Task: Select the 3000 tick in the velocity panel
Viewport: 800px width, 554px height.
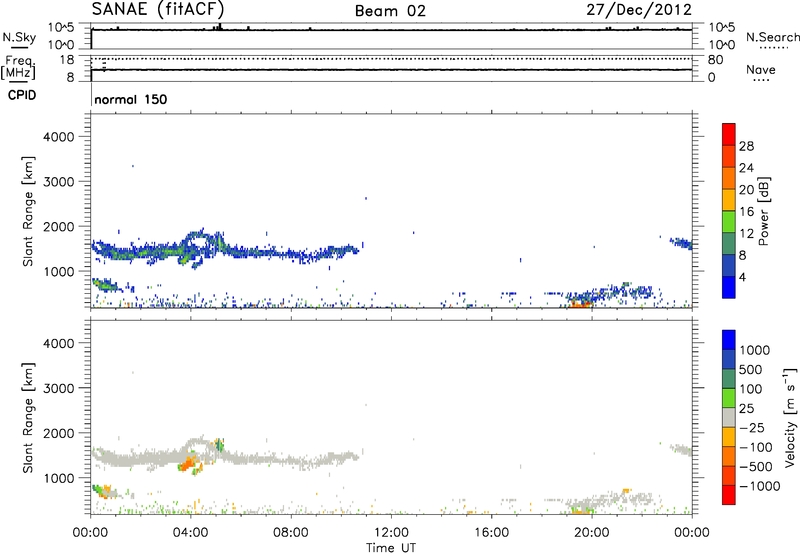Action: [58, 388]
